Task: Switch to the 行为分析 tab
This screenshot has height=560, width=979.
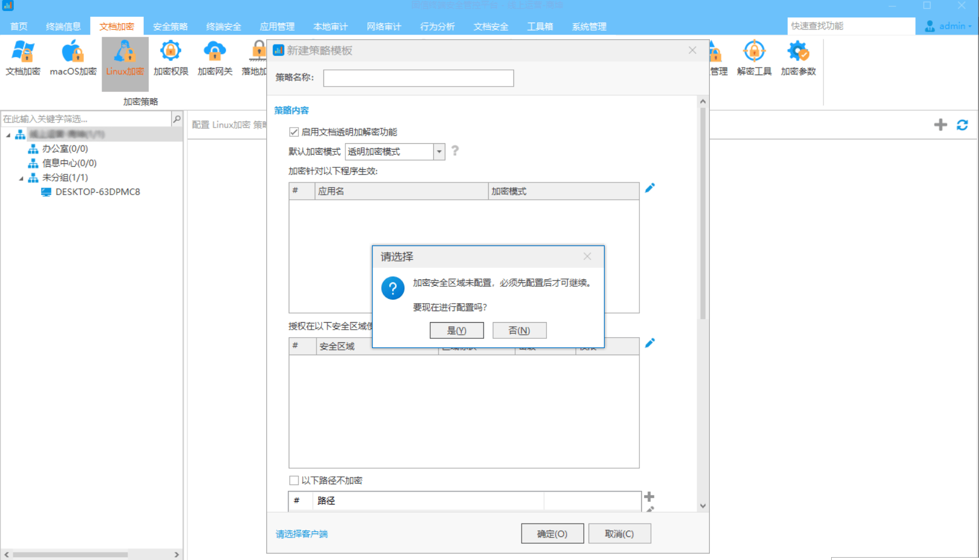Action: 437,26
